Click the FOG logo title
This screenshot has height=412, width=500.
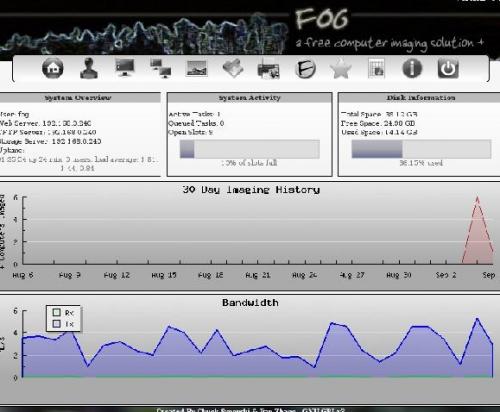coord(322,19)
